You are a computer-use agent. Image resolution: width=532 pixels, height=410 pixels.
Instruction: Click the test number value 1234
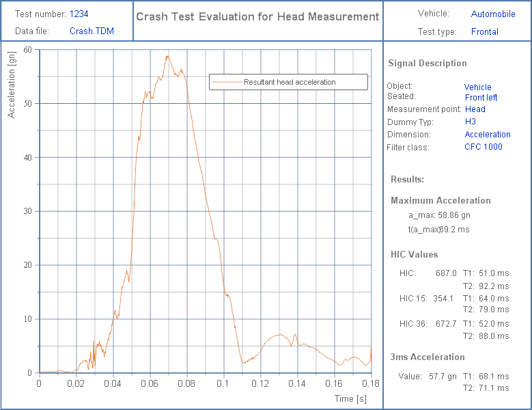point(79,14)
